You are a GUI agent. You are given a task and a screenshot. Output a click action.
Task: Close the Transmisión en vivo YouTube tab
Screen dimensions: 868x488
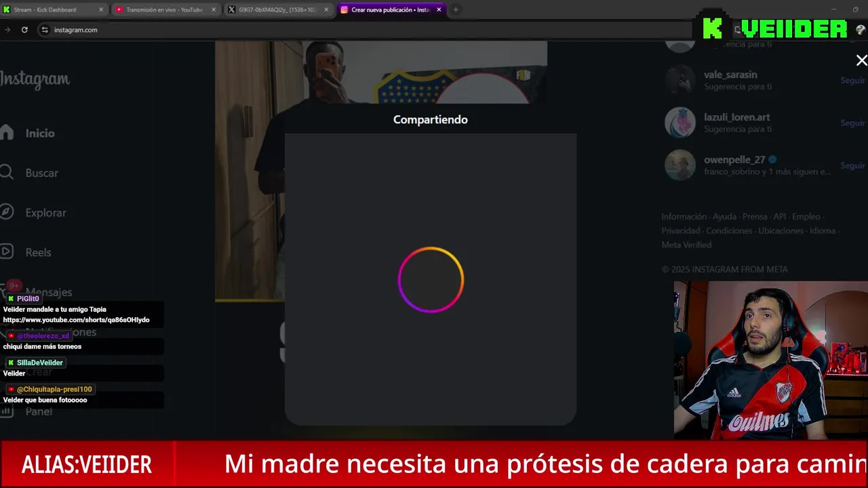pyautogui.click(x=214, y=9)
